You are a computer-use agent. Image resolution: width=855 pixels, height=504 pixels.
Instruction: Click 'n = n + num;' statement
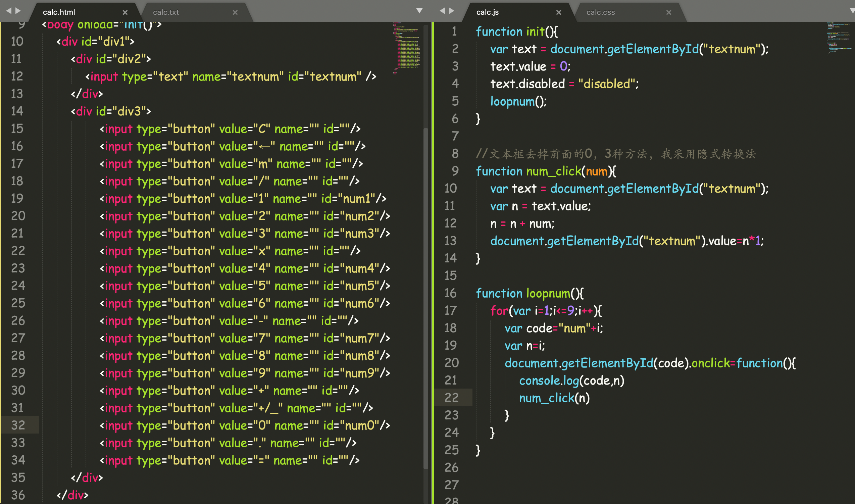522,223
